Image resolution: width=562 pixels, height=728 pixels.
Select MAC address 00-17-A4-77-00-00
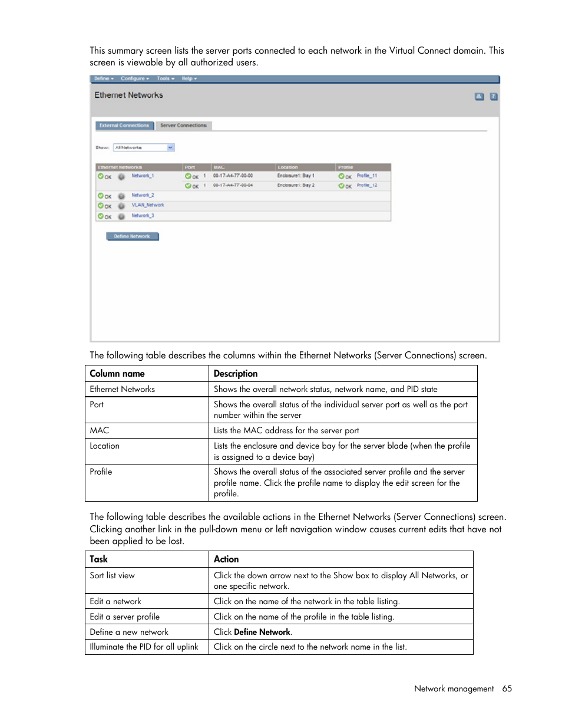click(233, 176)
